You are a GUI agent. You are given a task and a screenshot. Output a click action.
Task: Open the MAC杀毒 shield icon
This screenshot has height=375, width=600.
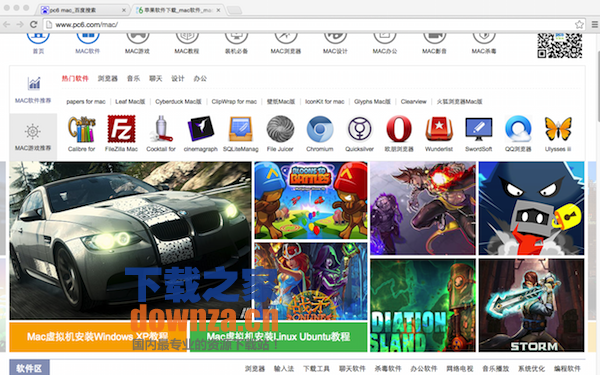(484, 38)
